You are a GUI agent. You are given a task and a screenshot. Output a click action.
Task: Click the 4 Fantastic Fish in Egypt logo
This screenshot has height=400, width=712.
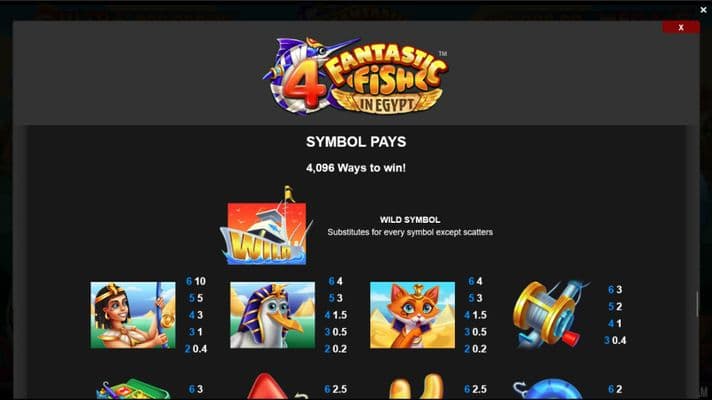point(356,75)
